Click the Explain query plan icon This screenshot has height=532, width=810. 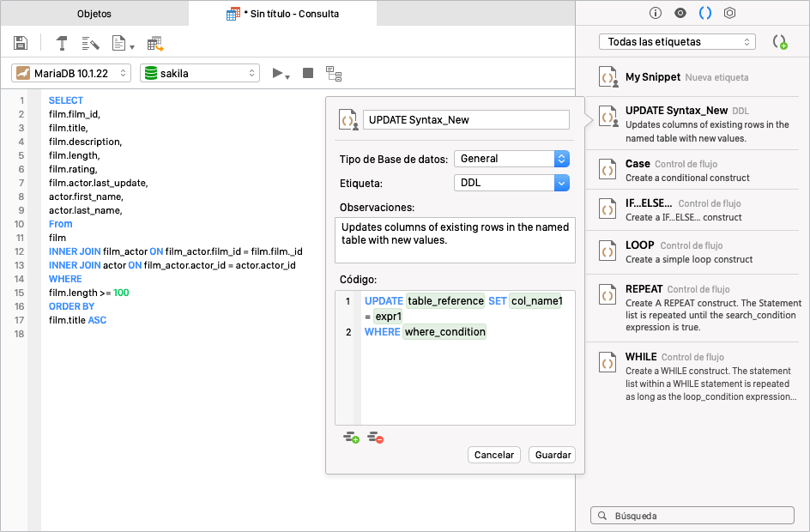(x=334, y=73)
